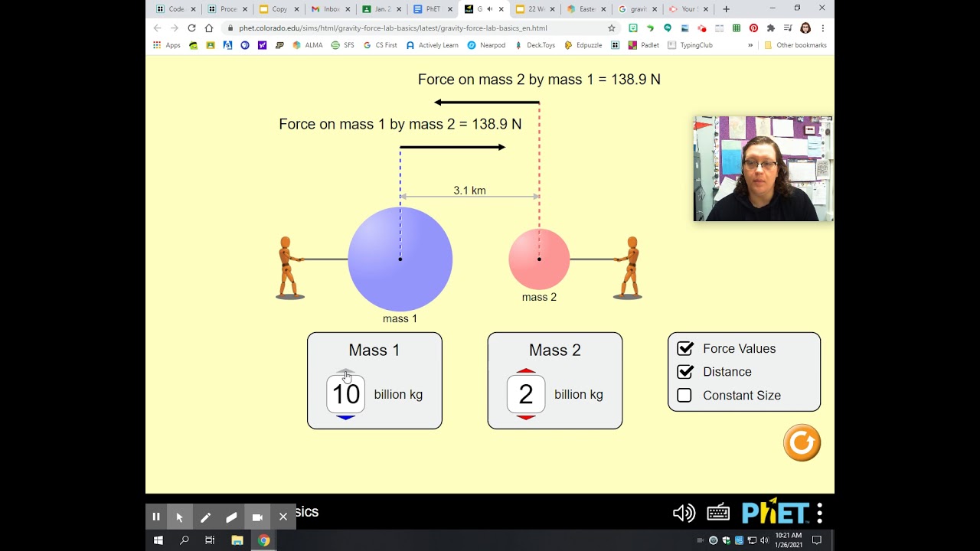Open the Windows Start menu
The height and width of the screenshot is (551, 980).
coord(158,540)
